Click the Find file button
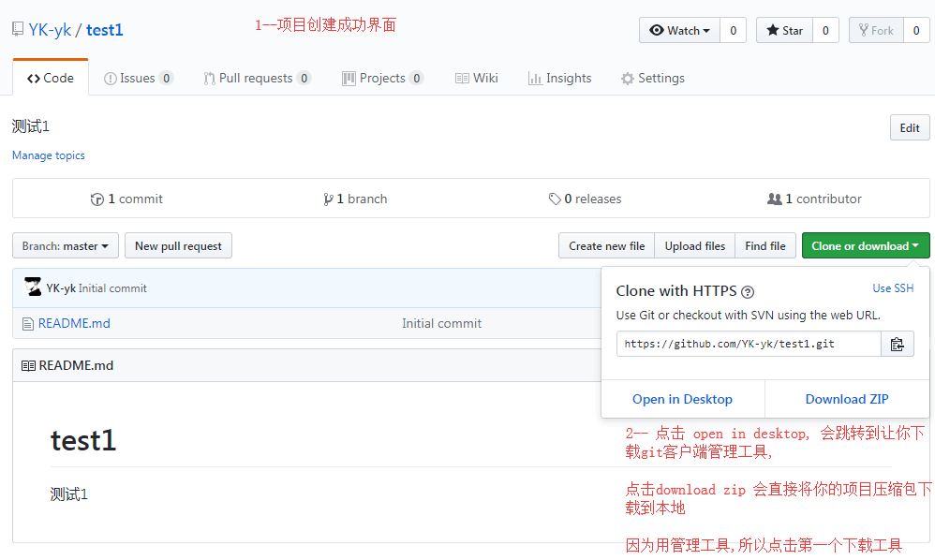The height and width of the screenshot is (560, 935). click(765, 245)
